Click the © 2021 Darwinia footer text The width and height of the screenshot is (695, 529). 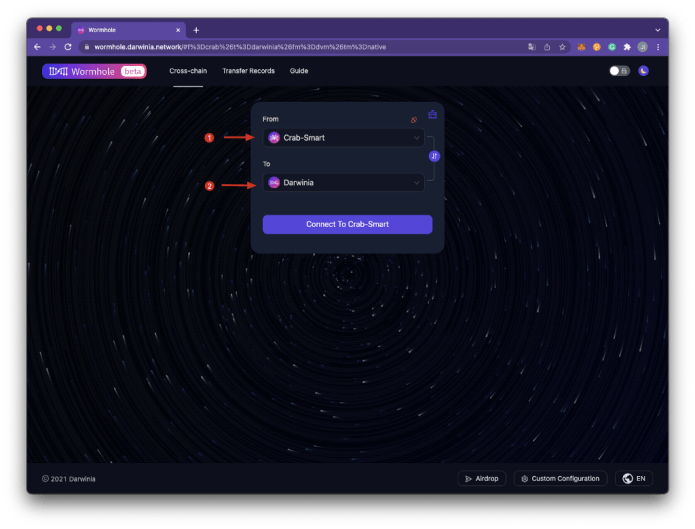(69, 479)
